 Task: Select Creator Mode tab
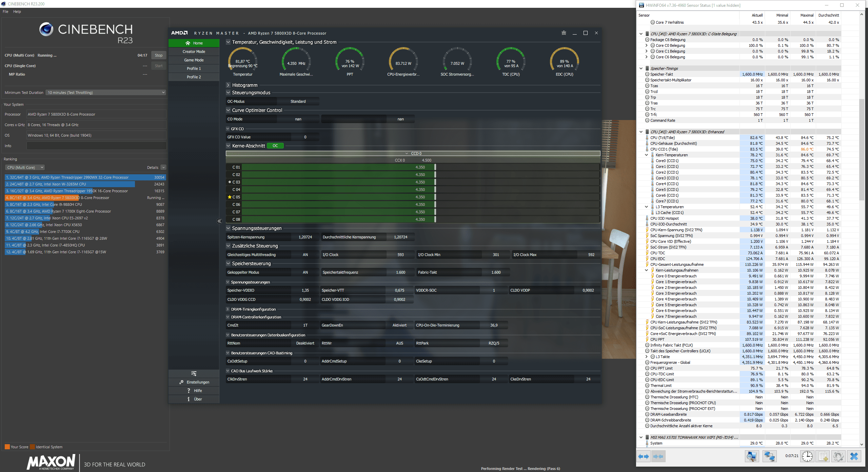[x=194, y=52]
